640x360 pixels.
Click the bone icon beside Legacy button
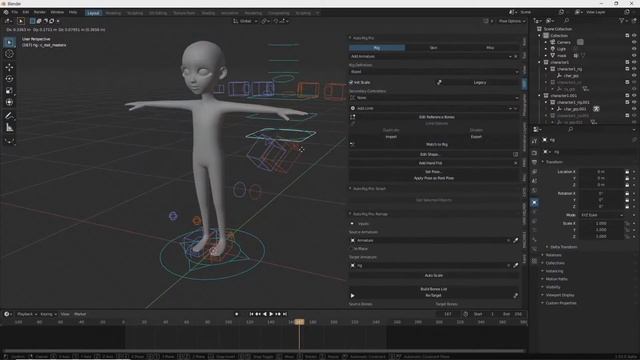[x=439, y=82]
